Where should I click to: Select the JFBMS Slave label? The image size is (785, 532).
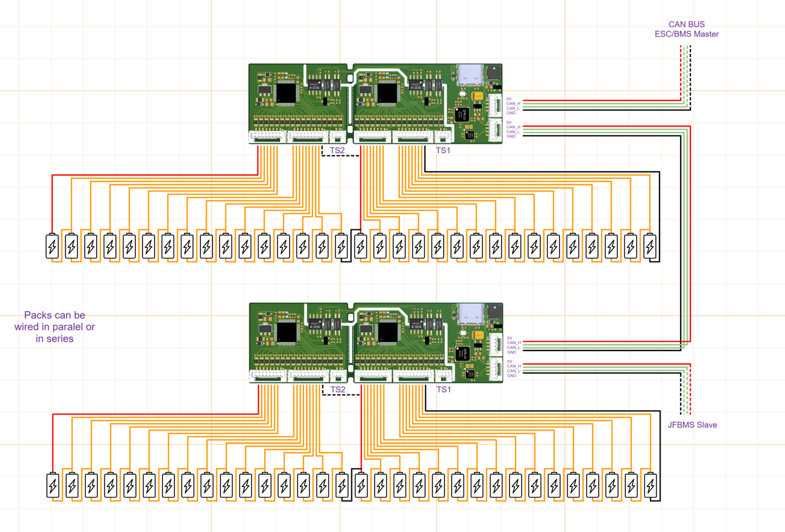(x=692, y=425)
